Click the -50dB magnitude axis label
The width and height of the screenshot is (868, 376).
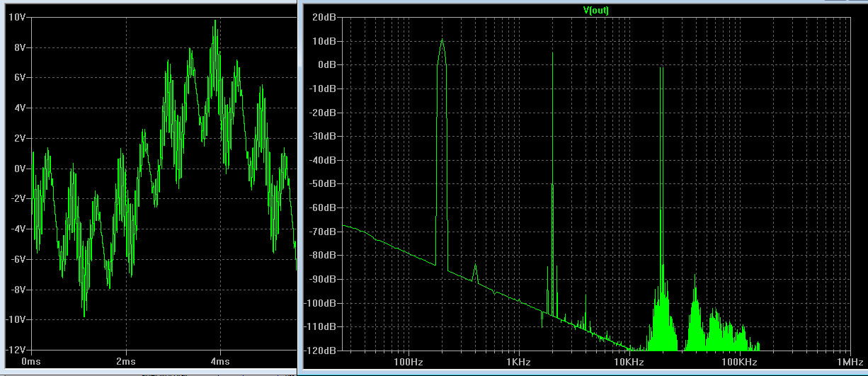323,184
